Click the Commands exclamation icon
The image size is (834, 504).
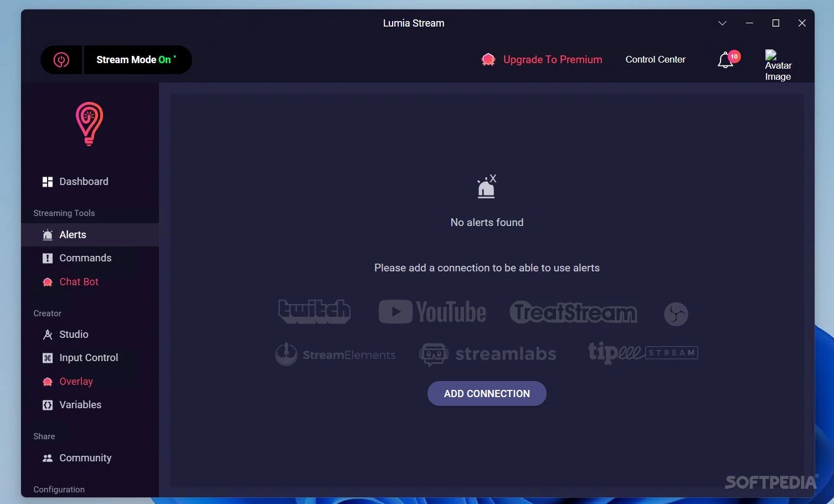coord(48,259)
